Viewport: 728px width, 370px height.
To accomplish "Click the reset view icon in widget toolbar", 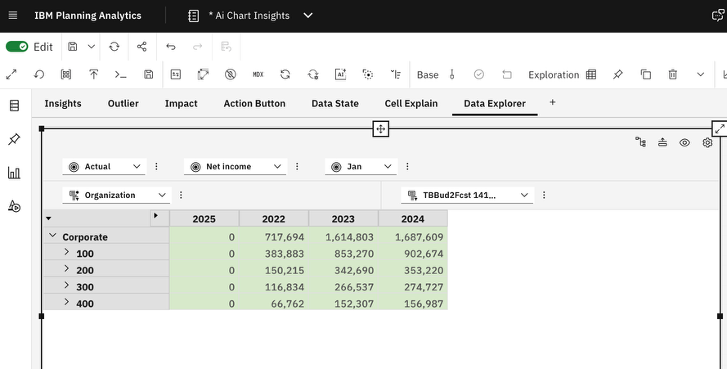I will pos(39,74).
